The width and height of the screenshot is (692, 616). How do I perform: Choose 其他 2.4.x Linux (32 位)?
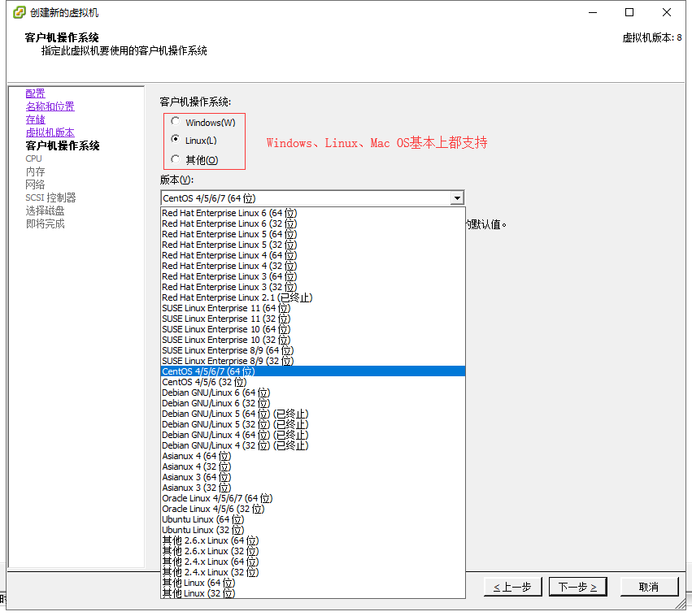coord(313,573)
